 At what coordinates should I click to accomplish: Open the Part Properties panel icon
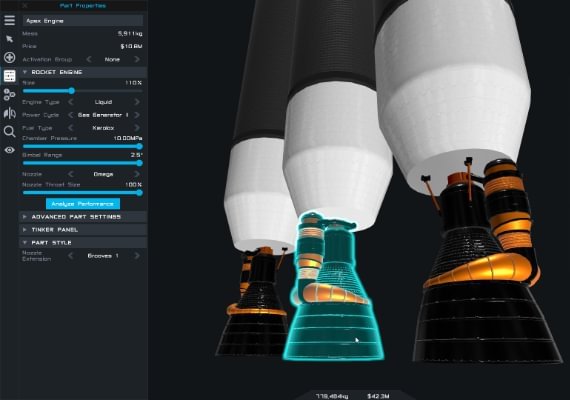(9, 76)
